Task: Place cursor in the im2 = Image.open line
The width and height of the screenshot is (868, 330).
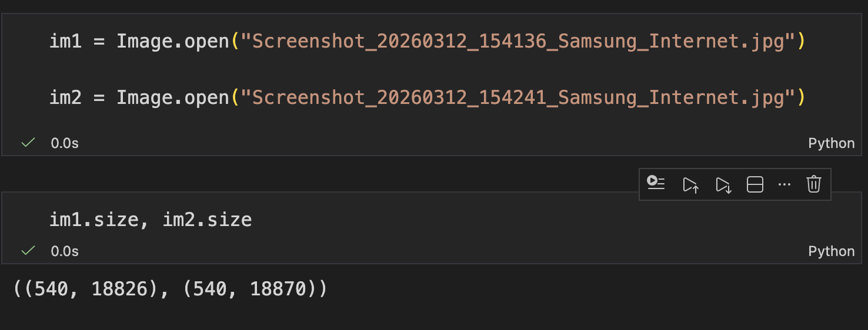Action: click(427, 97)
